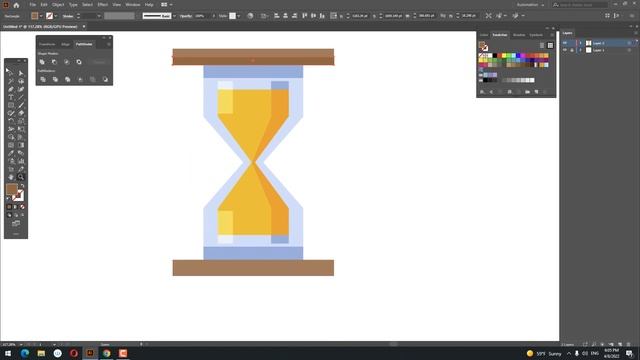This screenshot has height=360, width=640.
Task: Select the Rotate tool
Action: 11,121
